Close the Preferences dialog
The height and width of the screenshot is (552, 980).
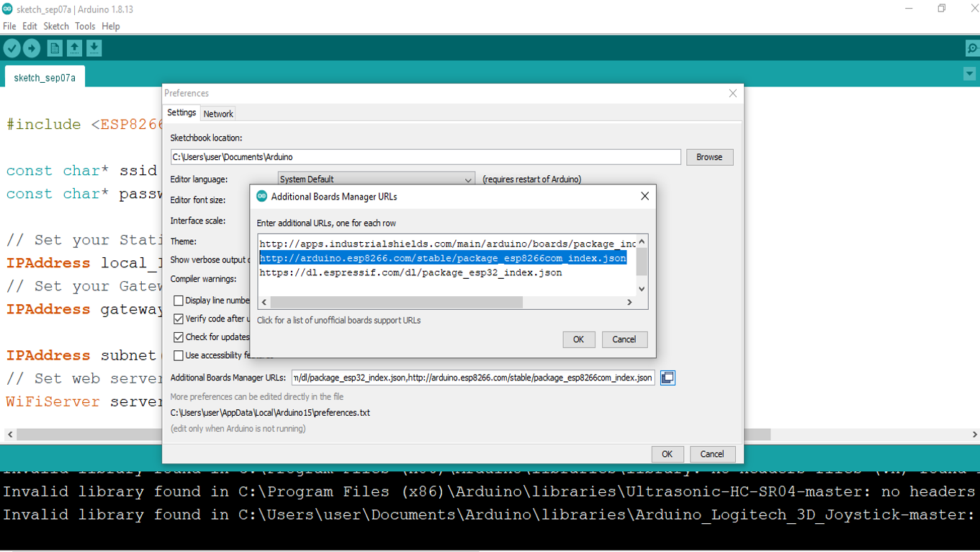coord(732,93)
